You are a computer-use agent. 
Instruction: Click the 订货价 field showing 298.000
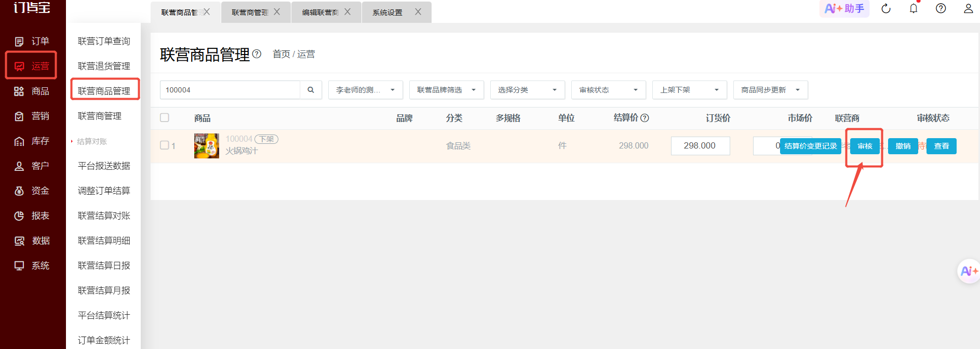[700, 145]
